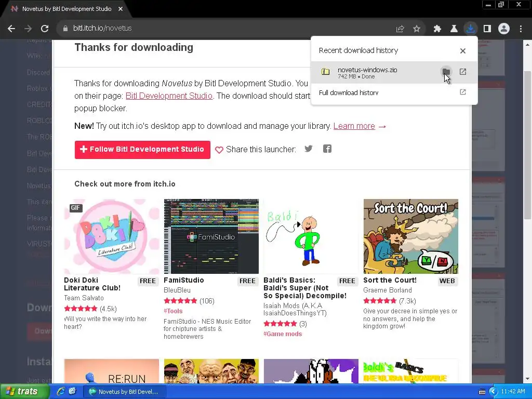This screenshot has height=399, width=532.
Task: Click the Doki Doki Literature Club! title
Action: click(x=92, y=284)
